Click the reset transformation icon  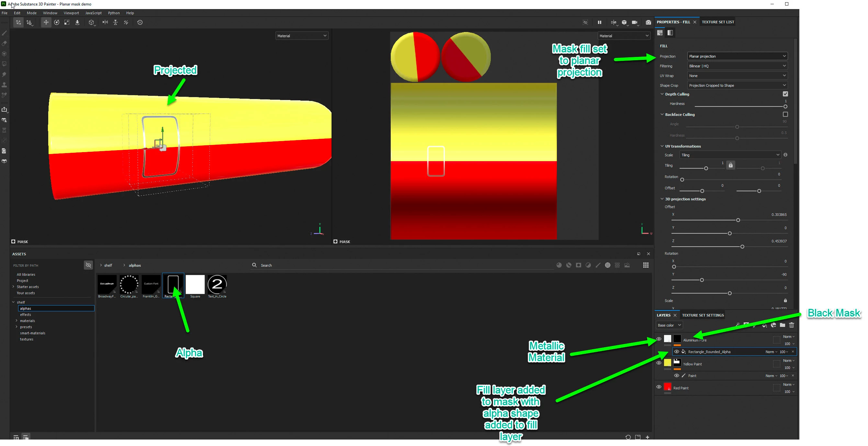click(140, 22)
